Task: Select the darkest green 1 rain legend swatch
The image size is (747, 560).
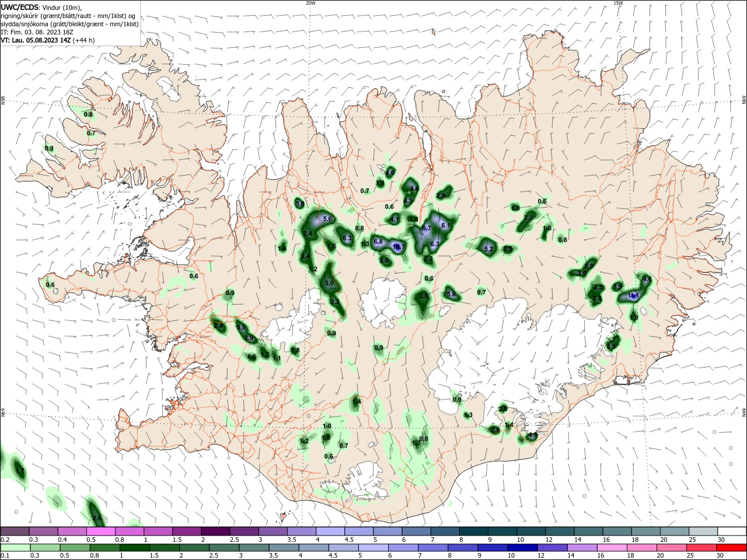Action: (x=135, y=548)
